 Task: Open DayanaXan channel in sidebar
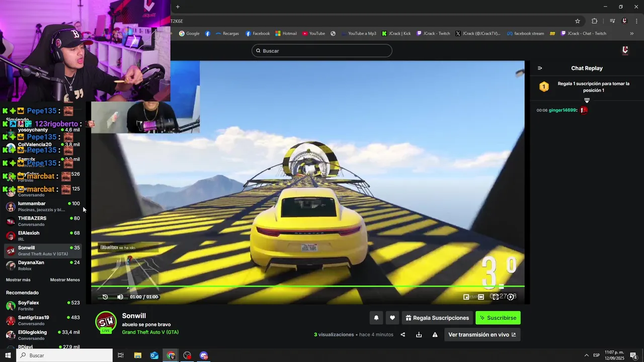pos(43,265)
